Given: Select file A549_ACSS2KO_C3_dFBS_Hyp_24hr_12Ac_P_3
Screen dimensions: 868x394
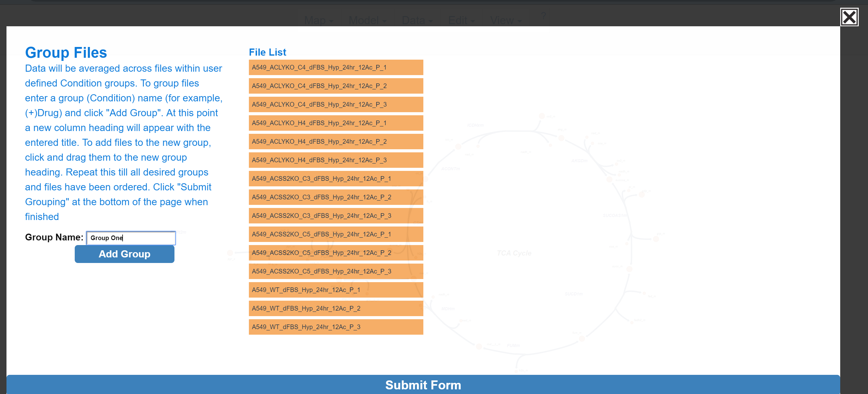Looking at the screenshot, I should click(336, 216).
